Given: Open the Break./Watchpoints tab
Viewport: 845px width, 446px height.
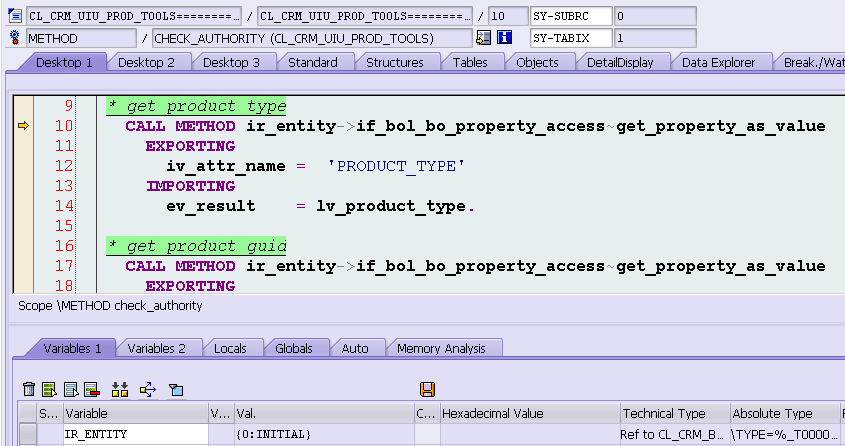Looking at the screenshot, I should click(x=813, y=62).
